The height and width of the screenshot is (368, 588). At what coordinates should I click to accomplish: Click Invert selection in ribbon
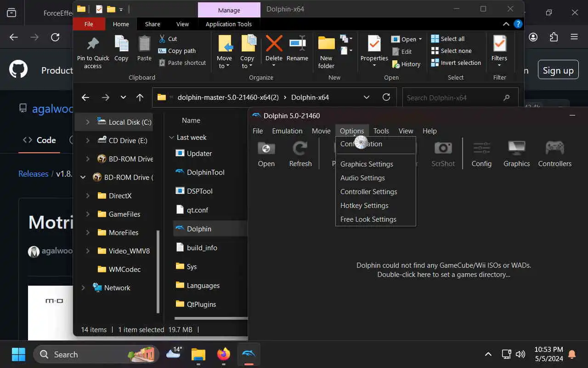pos(456,63)
